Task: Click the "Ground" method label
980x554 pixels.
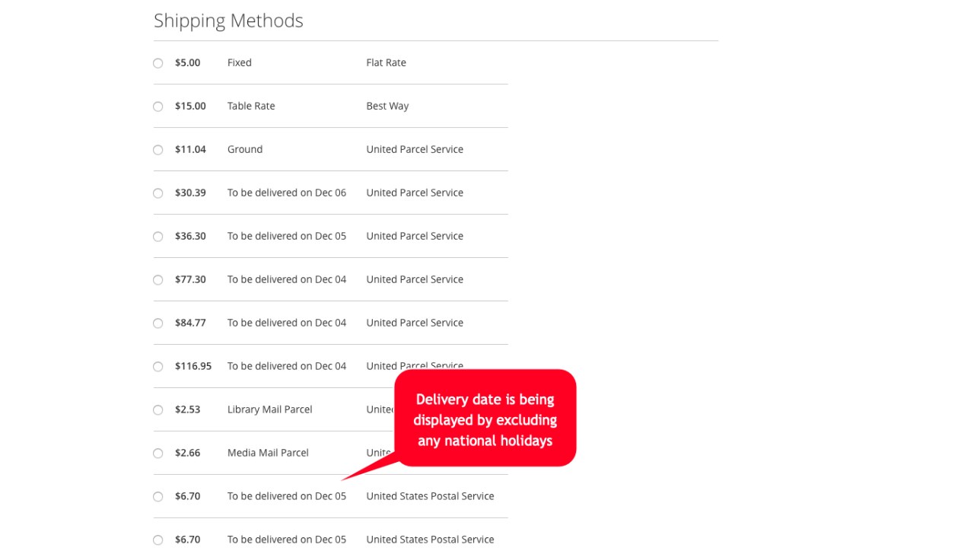Action: (x=245, y=149)
